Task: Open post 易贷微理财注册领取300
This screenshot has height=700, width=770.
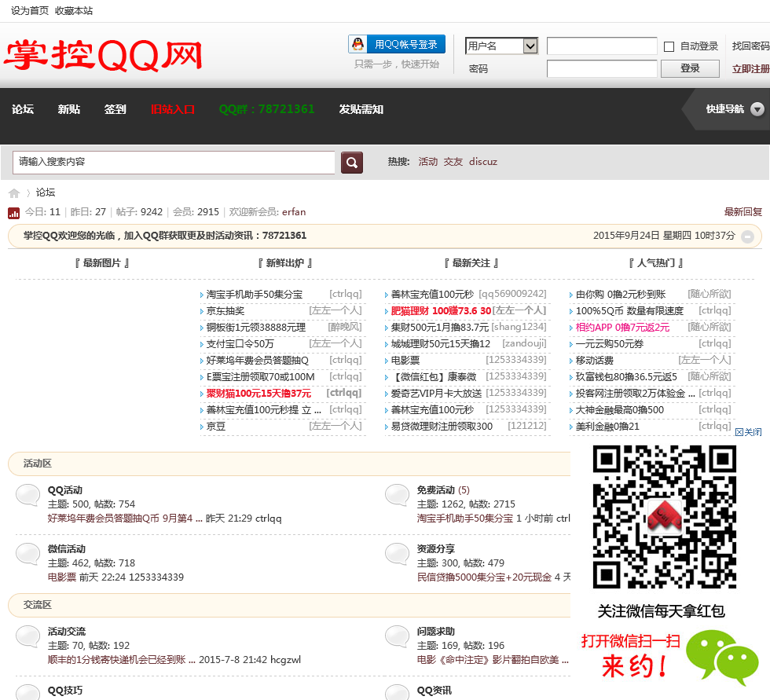Action: 442,427
